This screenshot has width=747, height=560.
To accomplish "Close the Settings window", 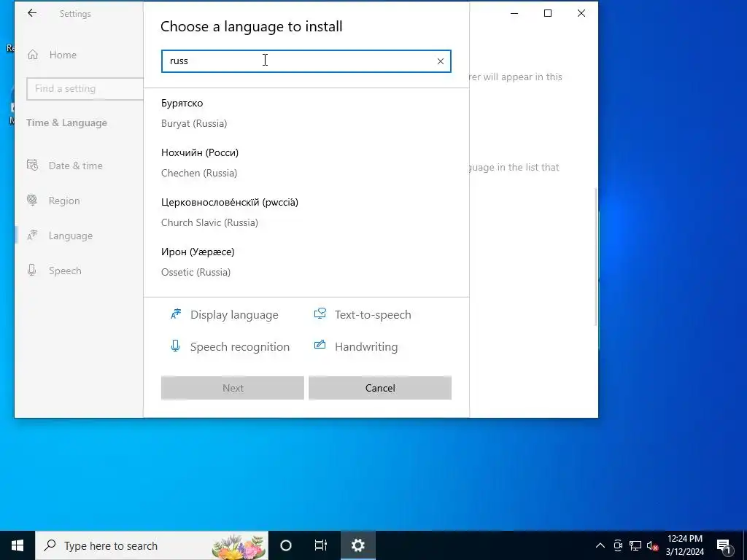I will (581, 13).
